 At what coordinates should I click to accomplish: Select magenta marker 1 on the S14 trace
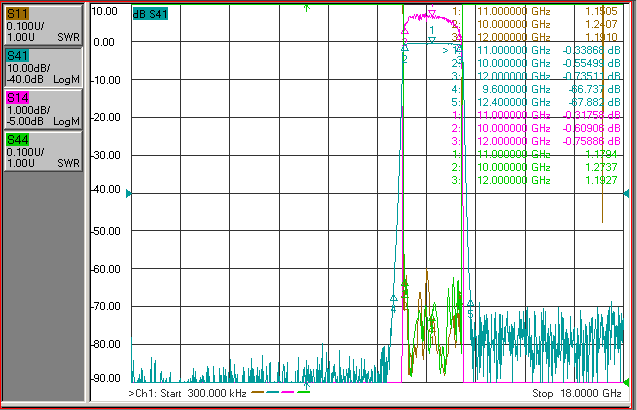click(432, 14)
